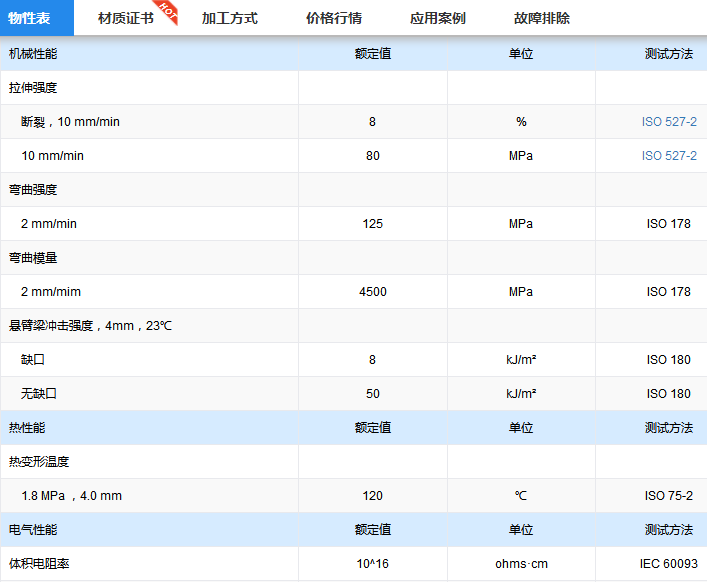Click IEC 60093 test method cell
Viewport: 707px width, 582px height.
(664, 564)
